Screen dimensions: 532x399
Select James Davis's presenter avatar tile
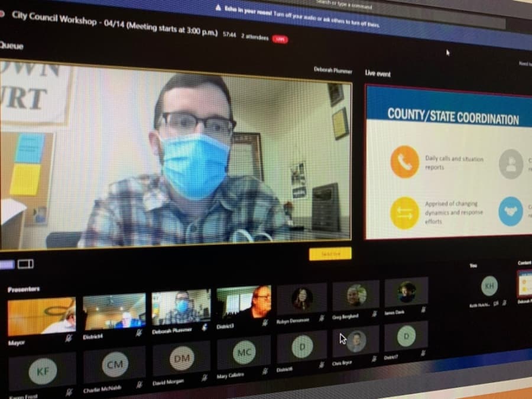pyautogui.click(x=407, y=291)
